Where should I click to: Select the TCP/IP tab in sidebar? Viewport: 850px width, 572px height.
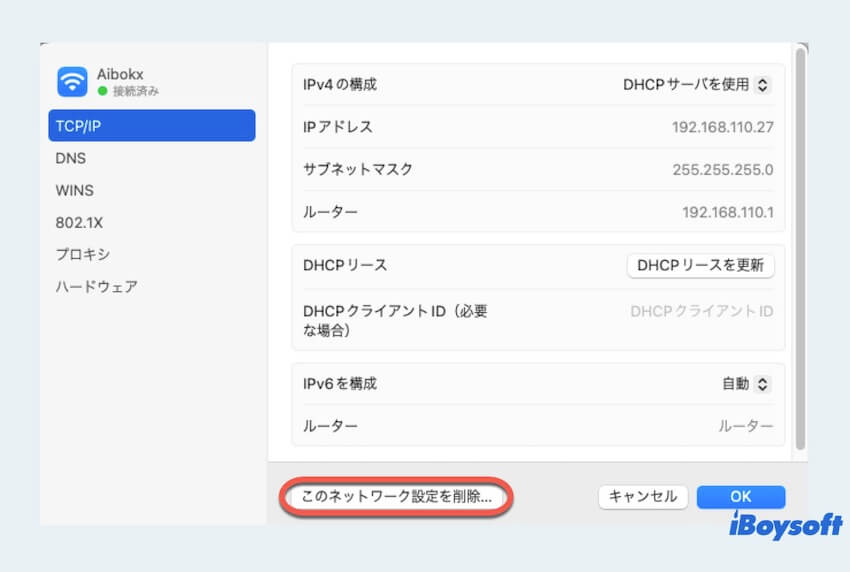click(x=151, y=125)
